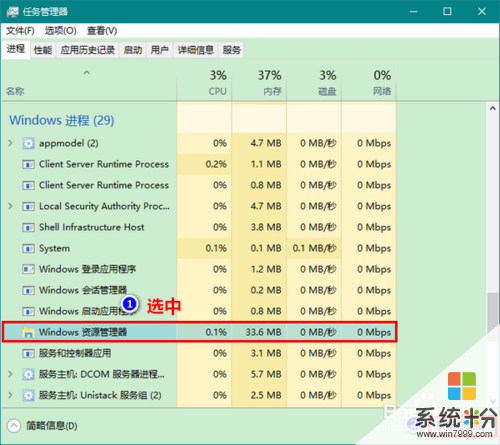500x445 pixels.
Task: Click the Windows 资源管理器 folder icon
Action: (28, 332)
